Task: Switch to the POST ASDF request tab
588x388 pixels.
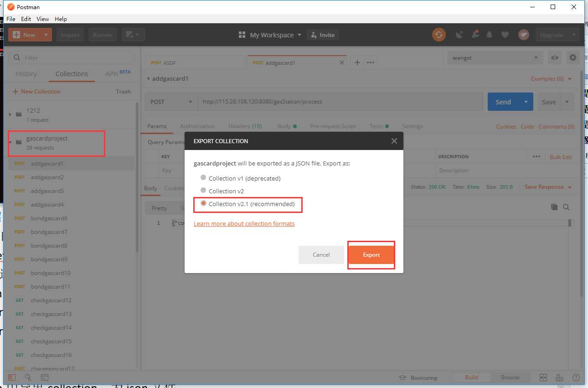Action: 195,62
